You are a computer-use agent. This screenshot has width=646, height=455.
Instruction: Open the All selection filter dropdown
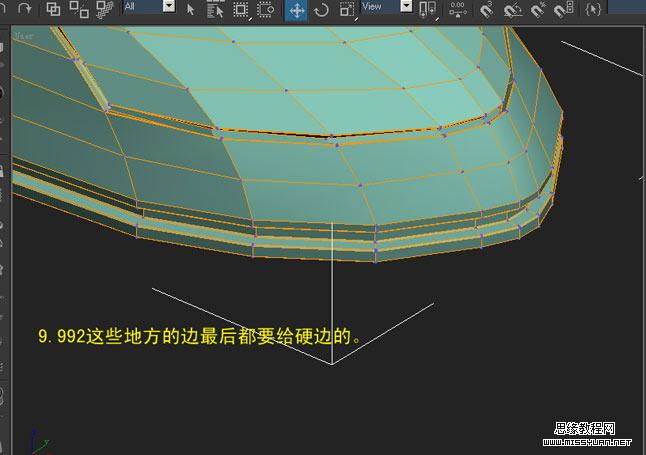pyautogui.click(x=150, y=6)
